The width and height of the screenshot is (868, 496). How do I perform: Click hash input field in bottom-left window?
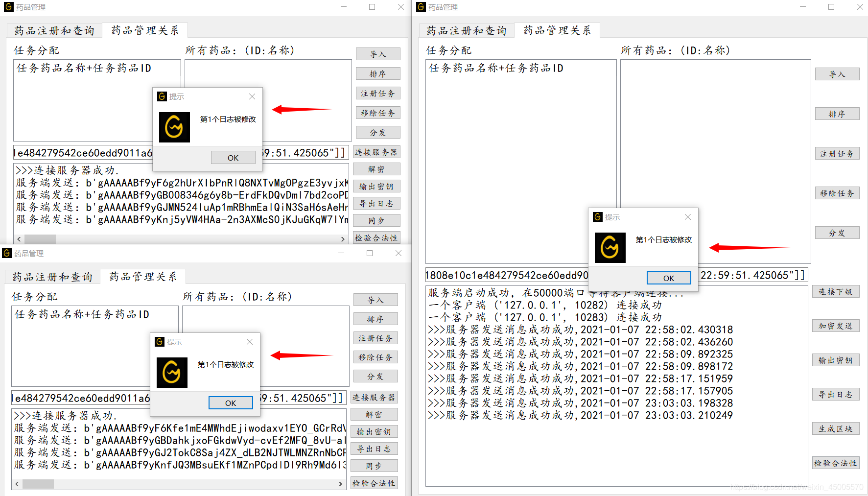[x=179, y=398]
